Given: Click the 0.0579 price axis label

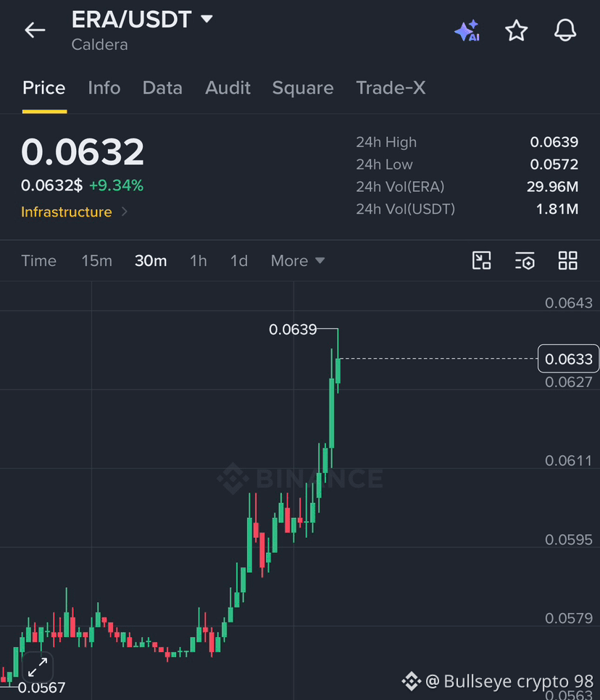Looking at the screenshot, I should (568, 618).
